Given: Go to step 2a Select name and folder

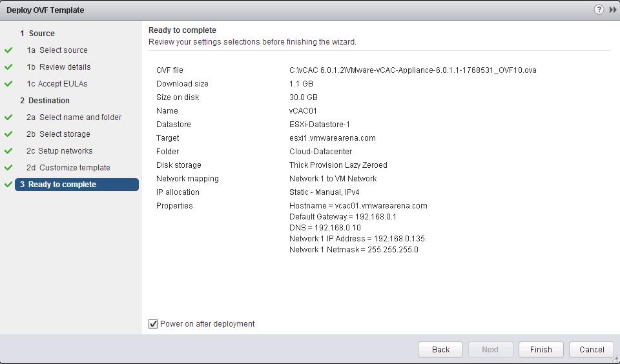Looking at the screenshot, I should click(x=74, y=117).
